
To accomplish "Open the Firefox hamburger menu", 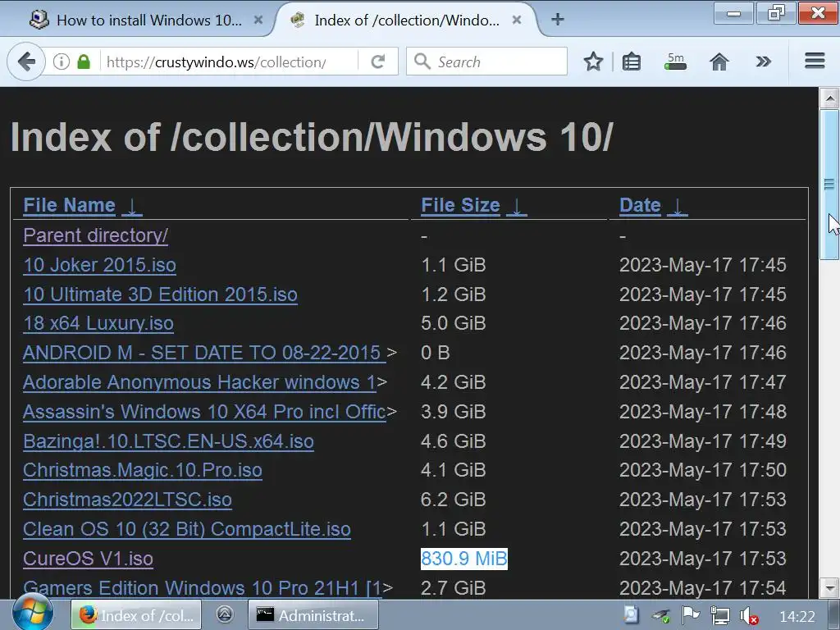I will click(x=815, y=61).
